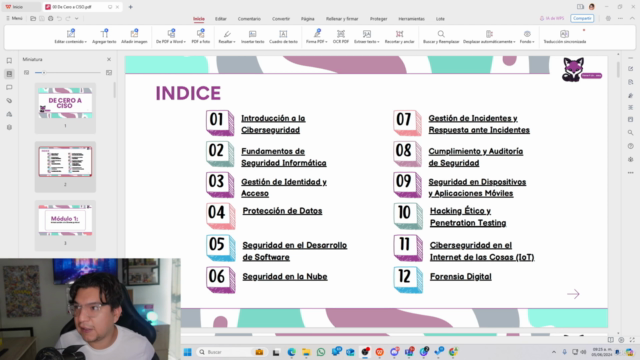Go to next slide arrow
Screen dimensions: 640x360
[x=573, y=294]
